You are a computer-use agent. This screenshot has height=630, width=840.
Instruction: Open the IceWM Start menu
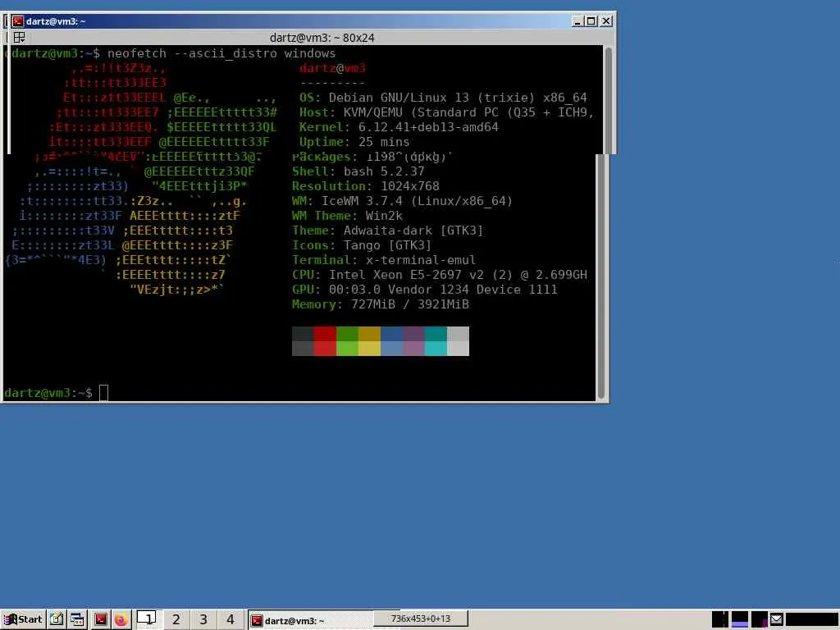[x=22, y=620]
